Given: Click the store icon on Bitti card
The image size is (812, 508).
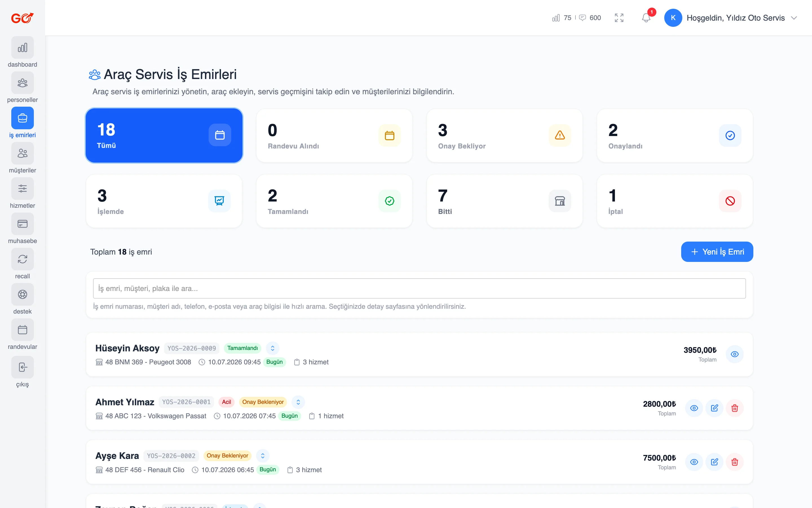Looking at the screenshot, I should pyautogui.click(x=560, y=201).
